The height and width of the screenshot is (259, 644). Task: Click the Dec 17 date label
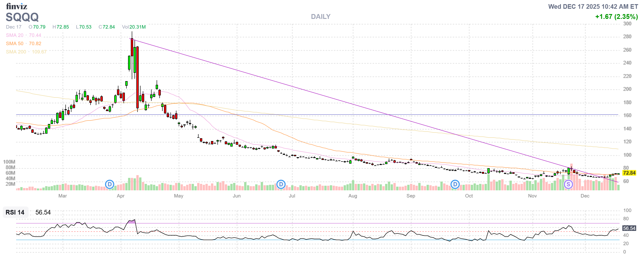pyautogui.click(x=14, y=27)
